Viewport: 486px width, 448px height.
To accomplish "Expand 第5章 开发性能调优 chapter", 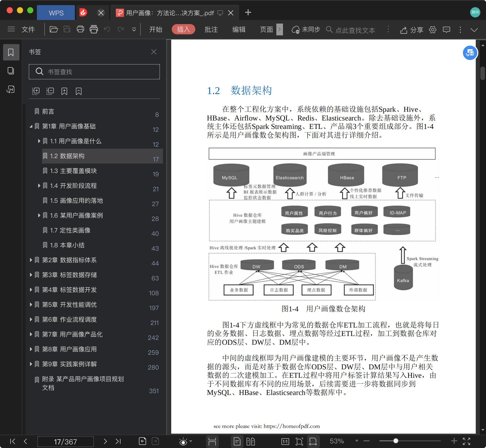I will (31, 304).
